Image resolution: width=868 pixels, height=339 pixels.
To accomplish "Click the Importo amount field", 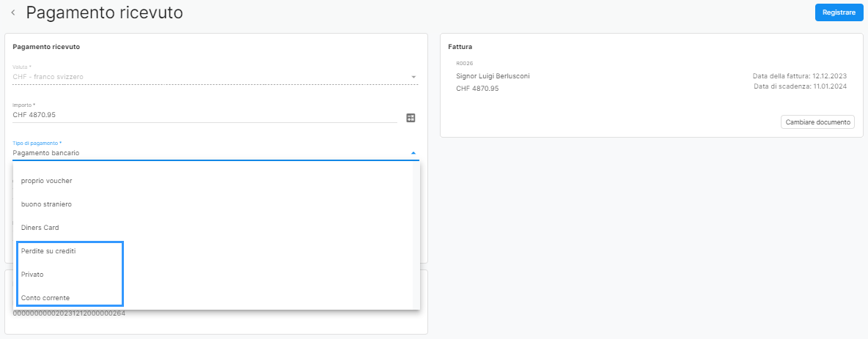I will tap(205, 115).
